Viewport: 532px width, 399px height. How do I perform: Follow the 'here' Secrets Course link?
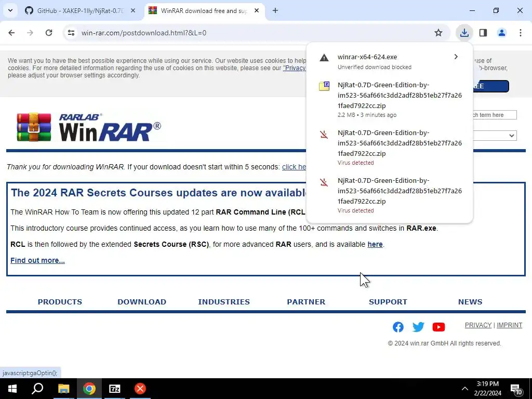375,244
